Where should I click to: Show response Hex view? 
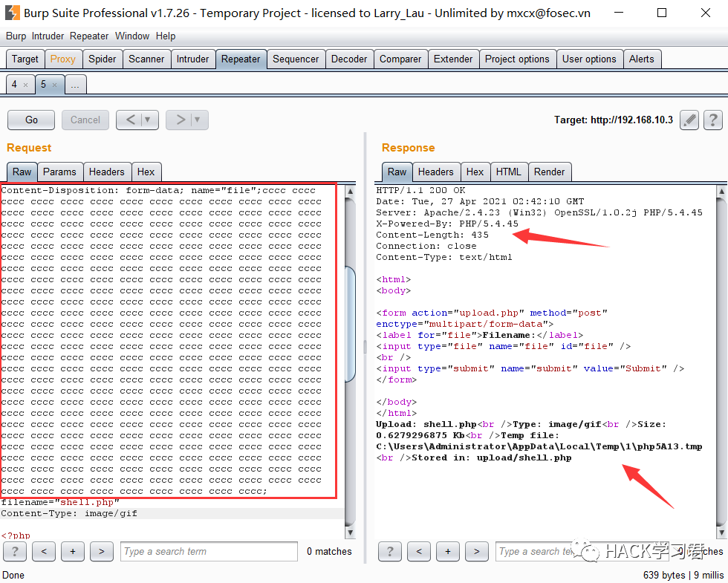click(475, 172)
